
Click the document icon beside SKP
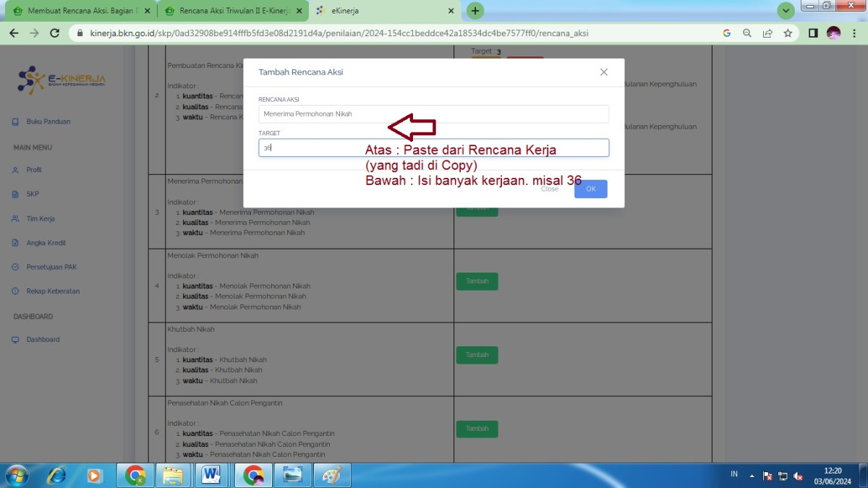click(x=16, y=194)
